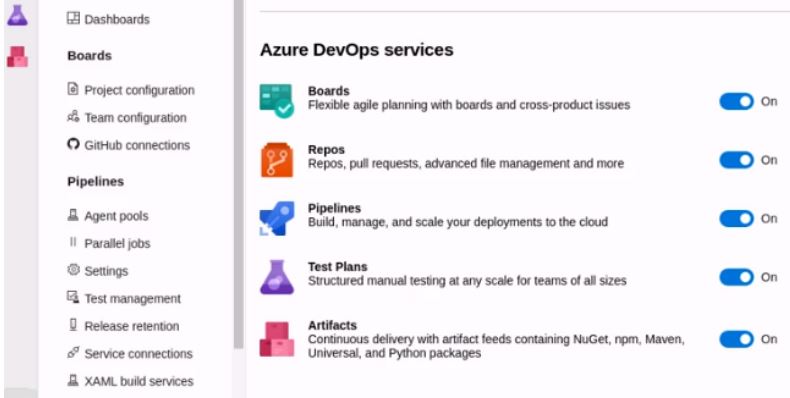Viewport: 790px width, 398px height.
Task: Click the 'On' label beside Boards toggle
Action: tap(769, 101)
